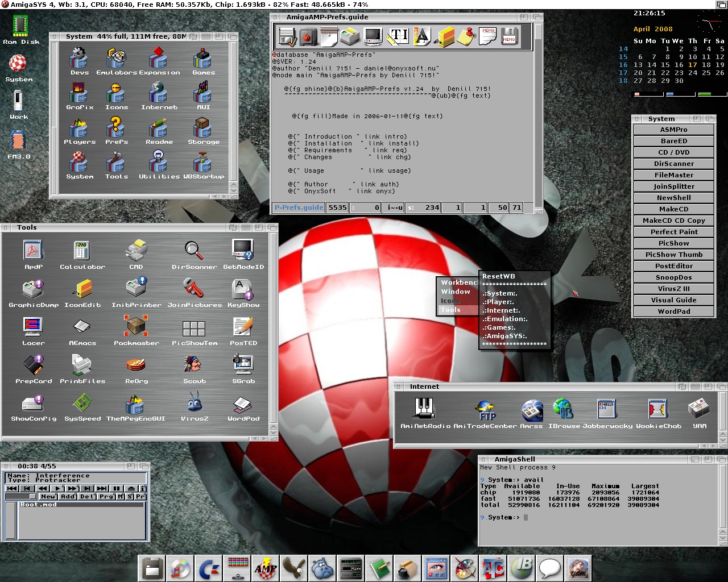Toggle the S button in module player

pos(130,497)
